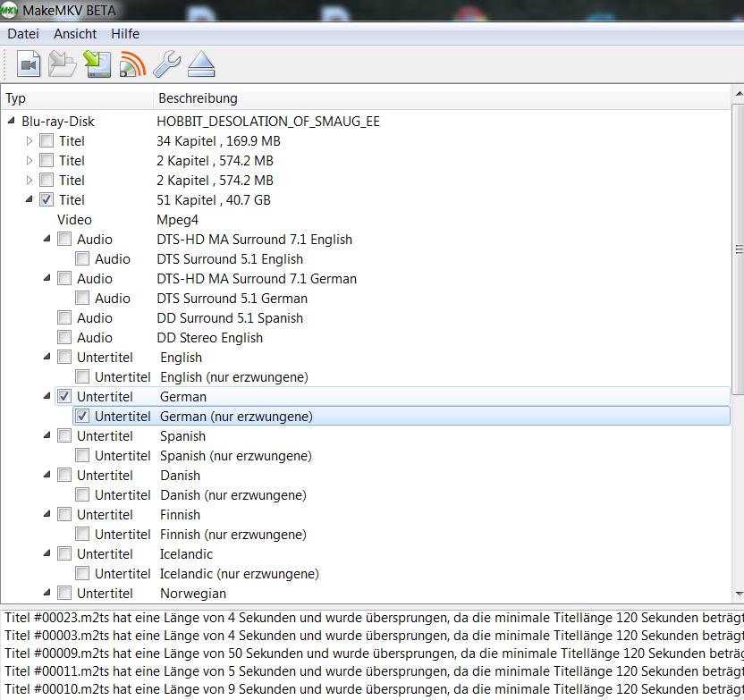Check the English subtitle checkbox
The width and height of the screenshot is (744, 700).
point(64,357)
